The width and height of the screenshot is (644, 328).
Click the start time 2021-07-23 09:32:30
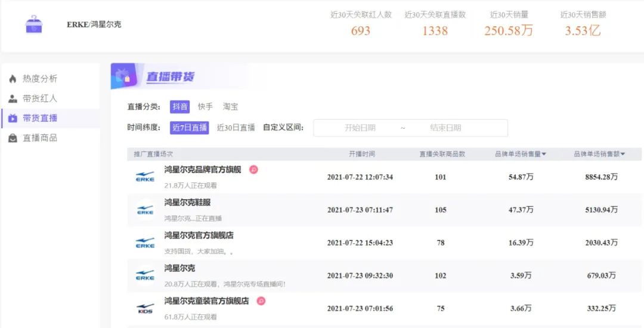[x=360, y=276]
